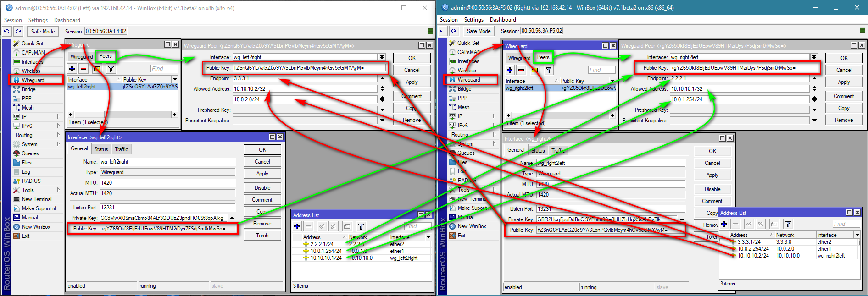Toggle Safe Mode in the Left router window
This screenshot has height=296, width=868.
click(x=43, y=31)
